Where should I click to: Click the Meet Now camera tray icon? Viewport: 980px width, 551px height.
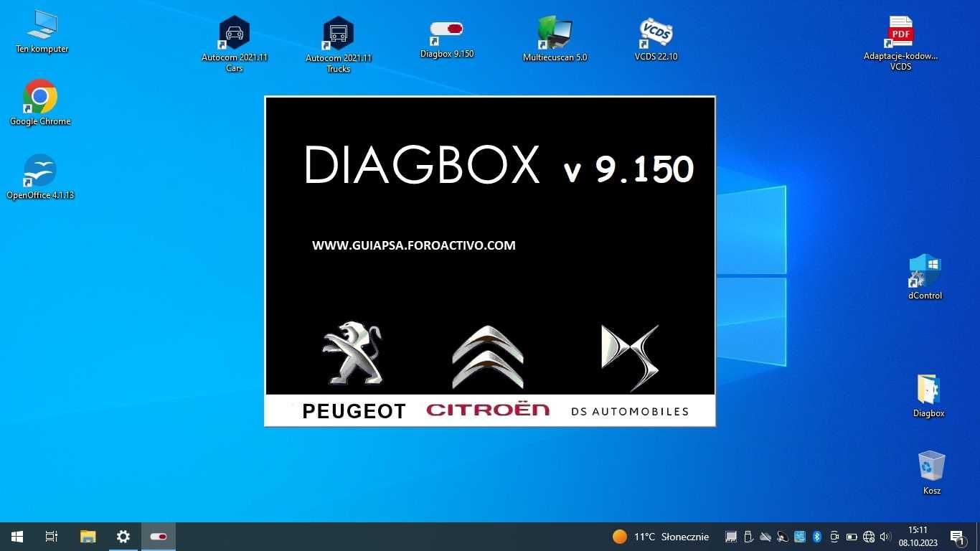tap(834, 537)
